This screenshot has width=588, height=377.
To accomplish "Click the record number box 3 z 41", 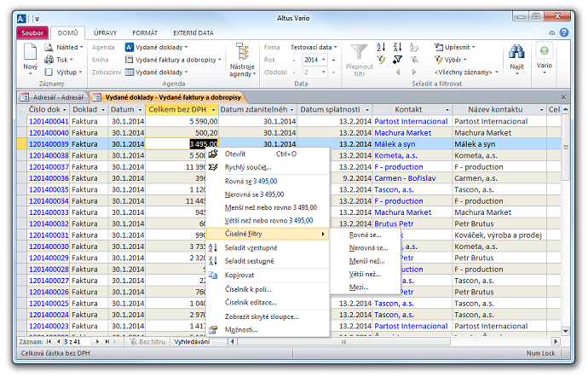I will tap(77, 342).
